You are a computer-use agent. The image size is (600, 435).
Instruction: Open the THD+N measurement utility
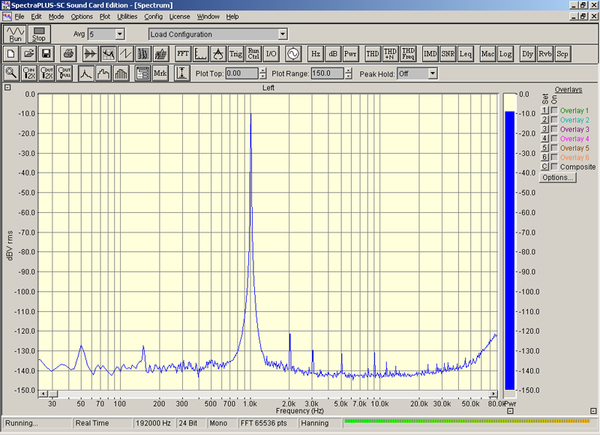click(390, 54)
